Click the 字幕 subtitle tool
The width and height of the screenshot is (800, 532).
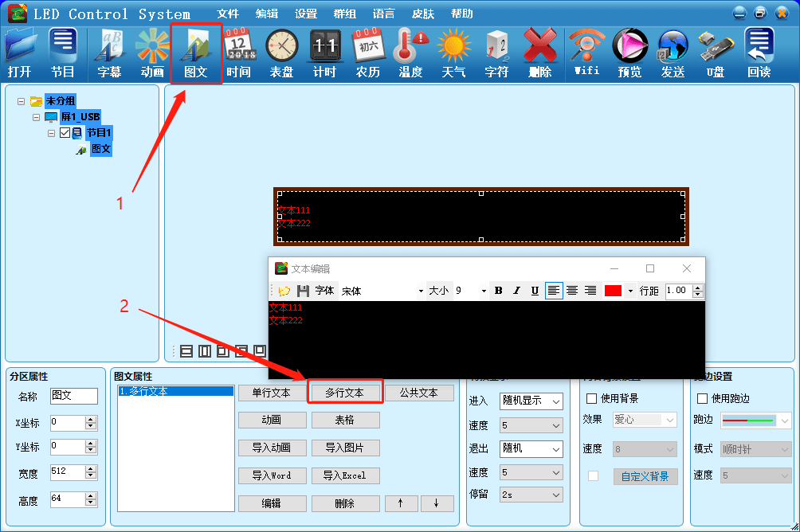point(108,52)
